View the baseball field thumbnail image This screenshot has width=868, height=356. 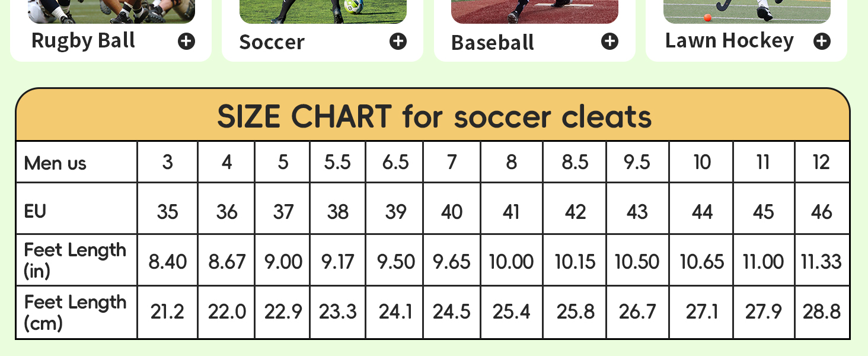point(534,11)
